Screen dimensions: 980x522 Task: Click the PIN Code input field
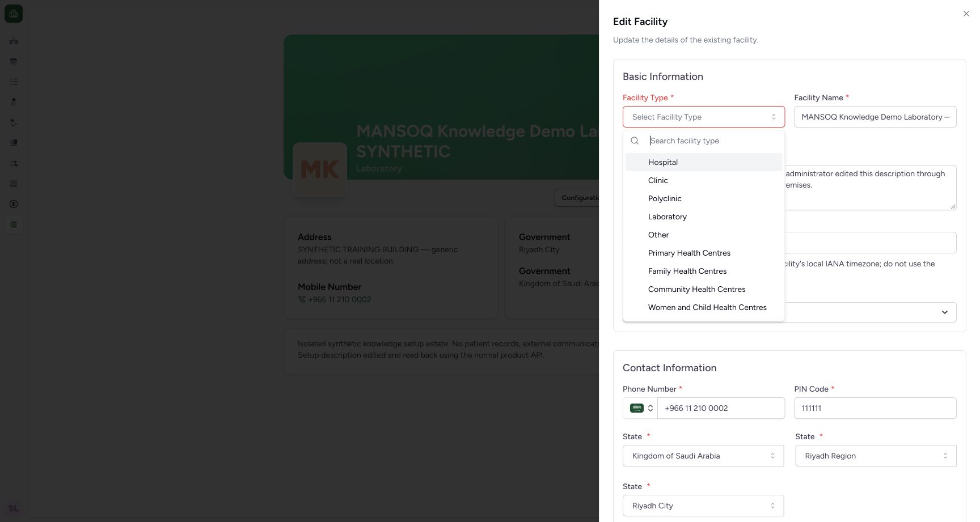875,408
